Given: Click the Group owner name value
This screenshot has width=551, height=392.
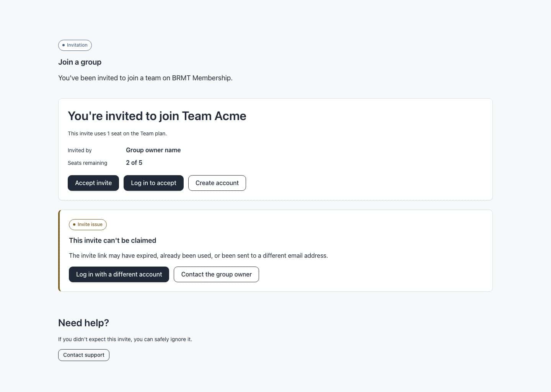Looking at the screenshot, I should point(153,150).
